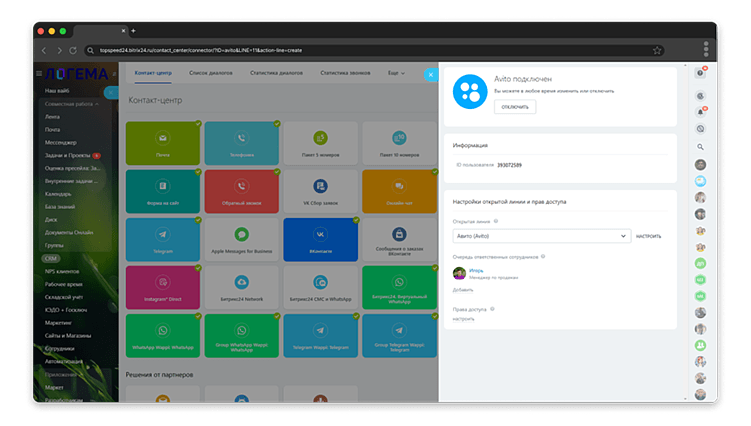
Task: Open the Instagram Direct tile
Action: (x=163, y=288)
